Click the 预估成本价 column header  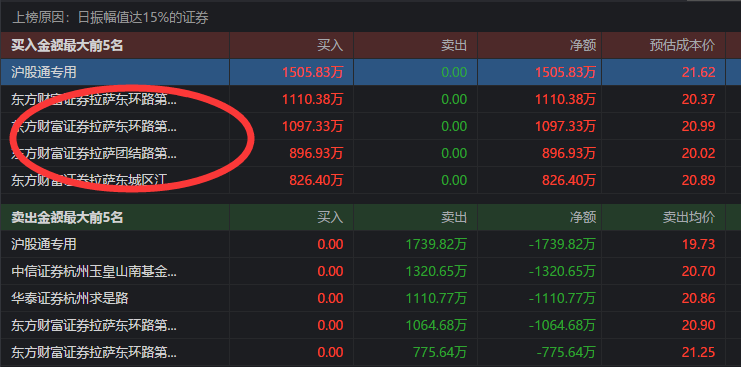coord(682,45)
